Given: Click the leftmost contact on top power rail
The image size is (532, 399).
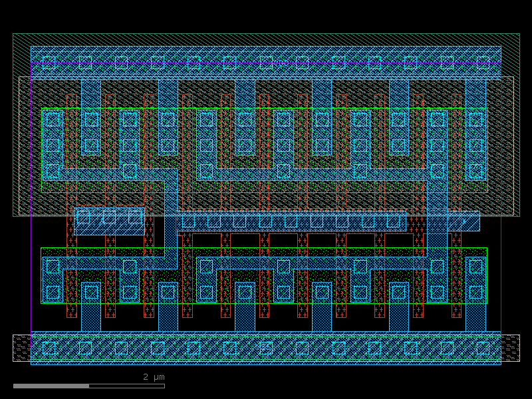Looking at the screenshot, I should [49, 63].
